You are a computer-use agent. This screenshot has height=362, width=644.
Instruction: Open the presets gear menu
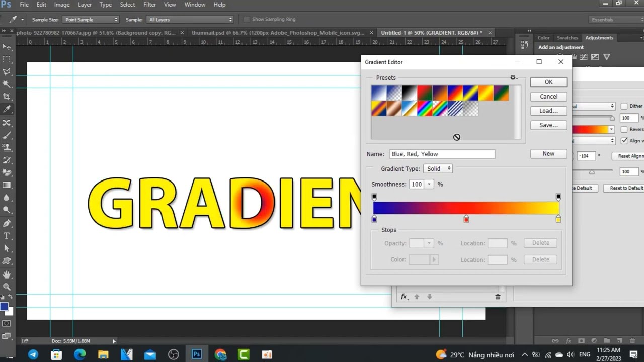click(x=513, y=77)
